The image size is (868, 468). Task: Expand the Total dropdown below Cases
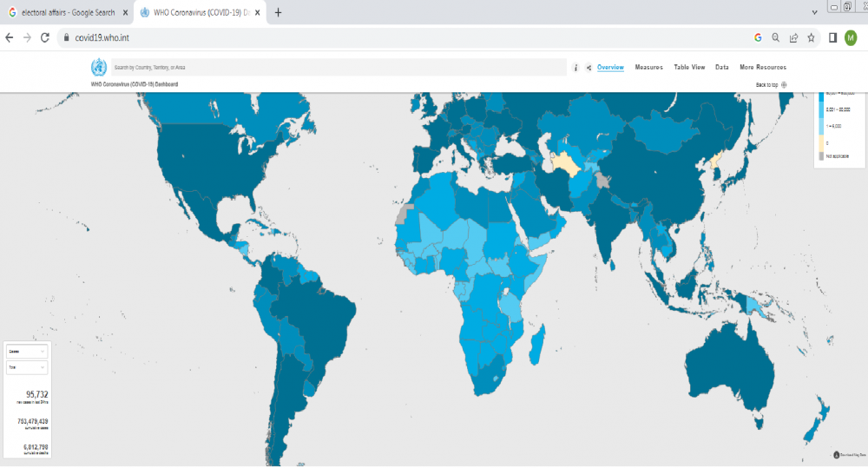tap(27, 368)
